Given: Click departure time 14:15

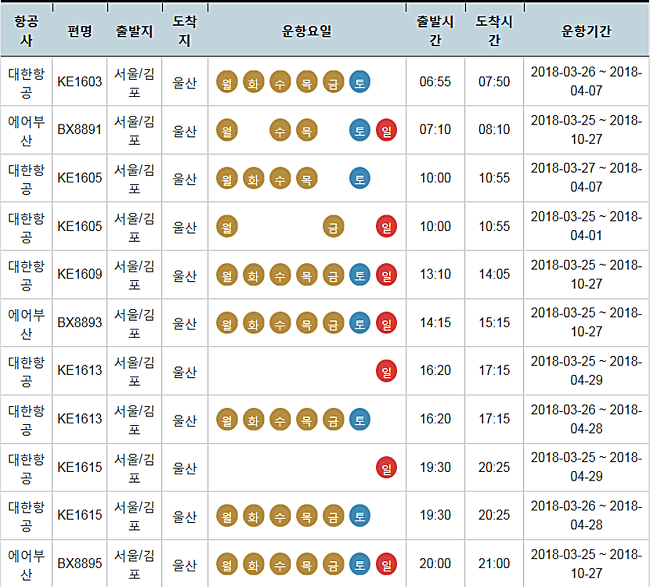Looking at the screenshot, I should (x=435, y=323).
